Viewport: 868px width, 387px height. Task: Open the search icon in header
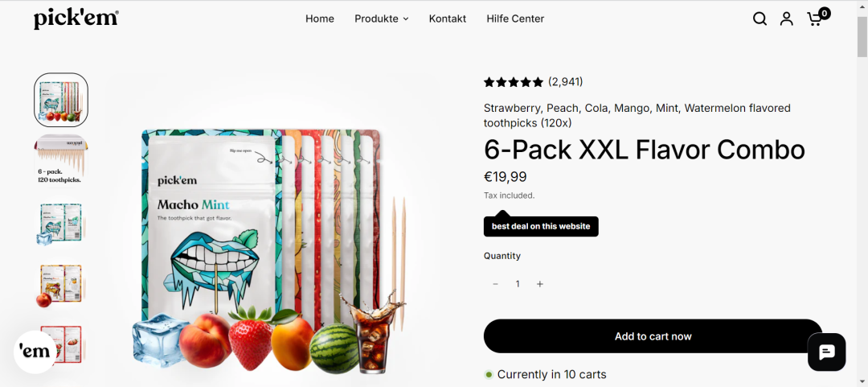click(x=759, y=19)
